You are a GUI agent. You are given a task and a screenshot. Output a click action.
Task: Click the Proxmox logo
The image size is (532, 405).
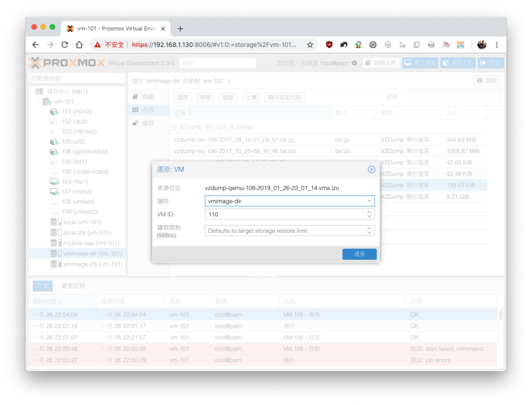coord(67,63)
